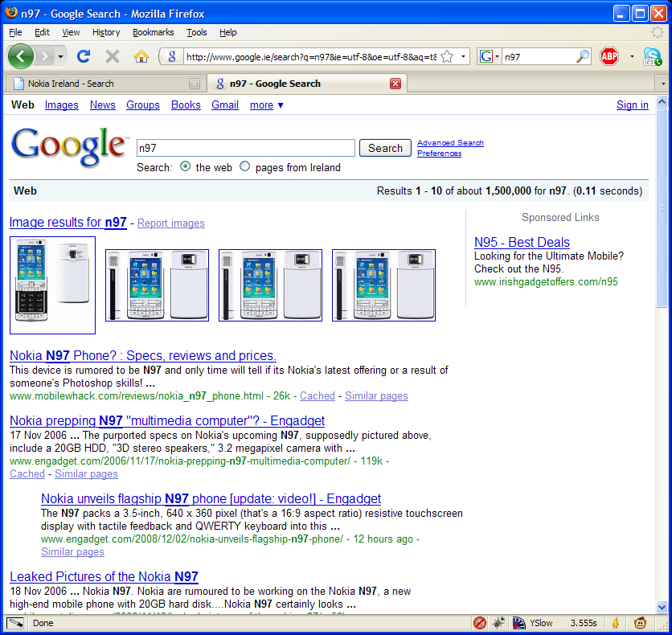Go to Google Images link

(x=62, y=105)
